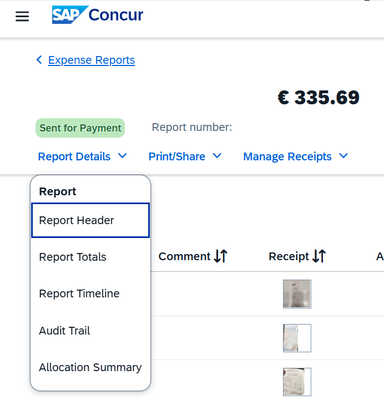
Task: Sort by the Receipt column
Action: point(297,256)
